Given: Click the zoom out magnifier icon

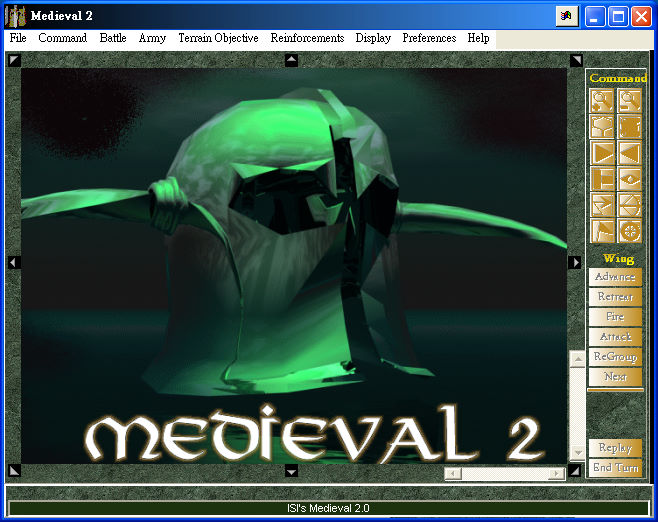Looking at the screenshot, I should pyautogui.click(x=629, y=100).
